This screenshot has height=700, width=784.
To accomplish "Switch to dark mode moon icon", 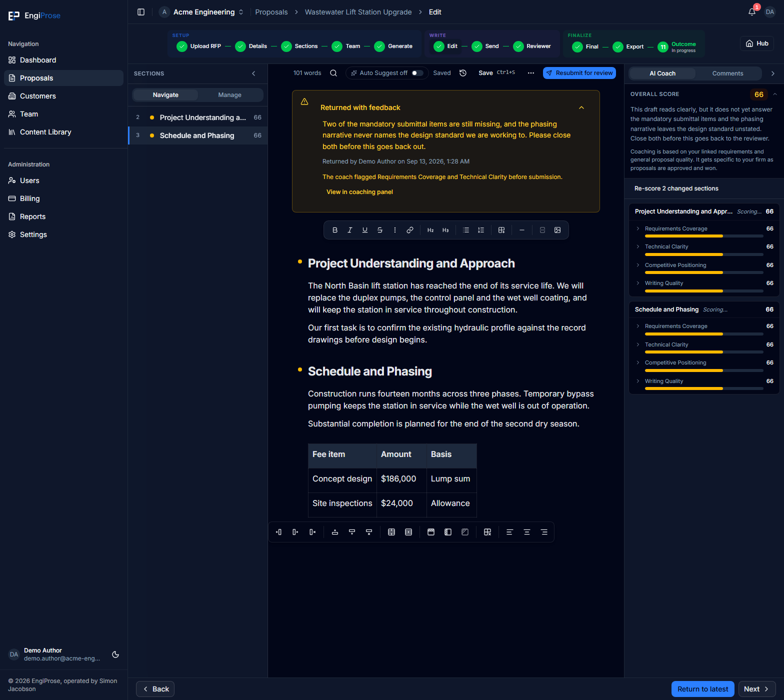I will coord(115,654).
